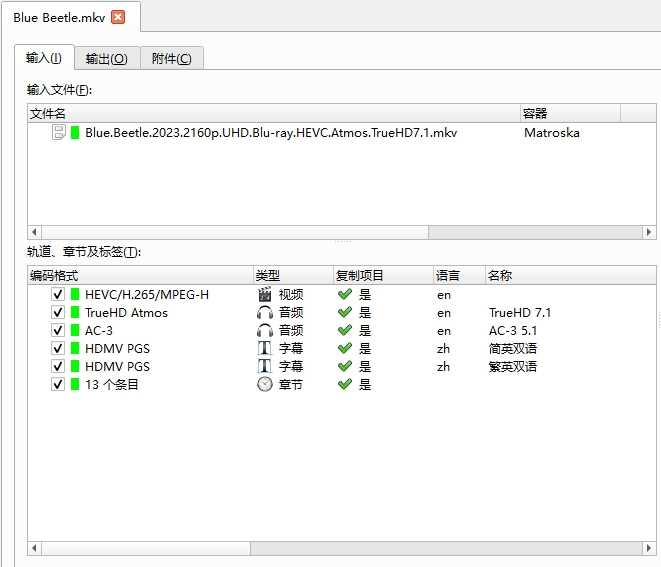Image resolution: width=661 pixels, height=567 pixels.
Task: Toggle the AC-3 audio track checkbox
Action: click(58, 331)
